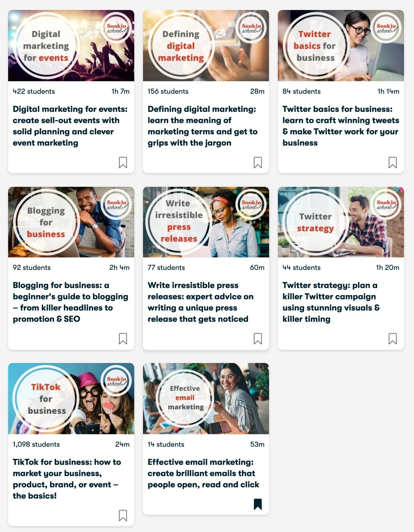Open the Twitter strategy course title link
This screenshot has width=414, height=532.
point(331,302)
